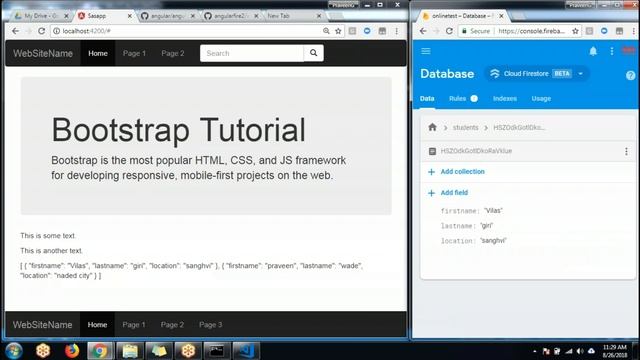The height and width of the screenshot is (360, 640).
Task: Open Page 1 in the top navbar
Action: click(x=134, y=53)
